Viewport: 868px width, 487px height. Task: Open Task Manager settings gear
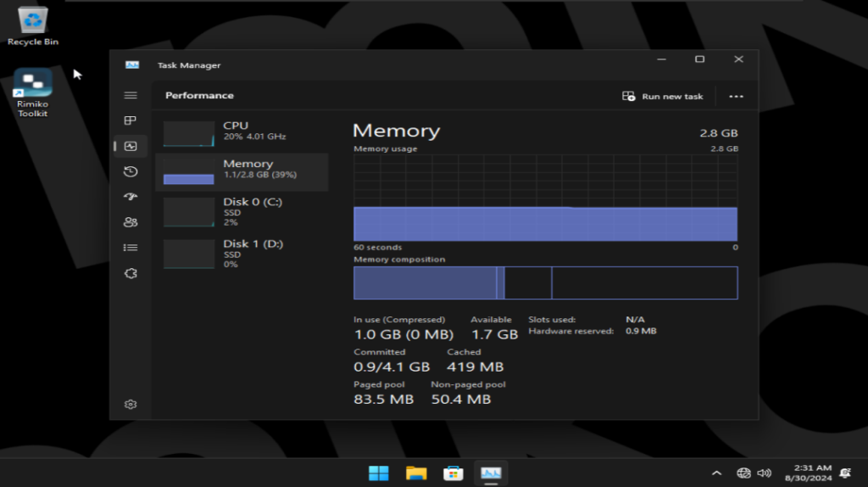point(131,405)
